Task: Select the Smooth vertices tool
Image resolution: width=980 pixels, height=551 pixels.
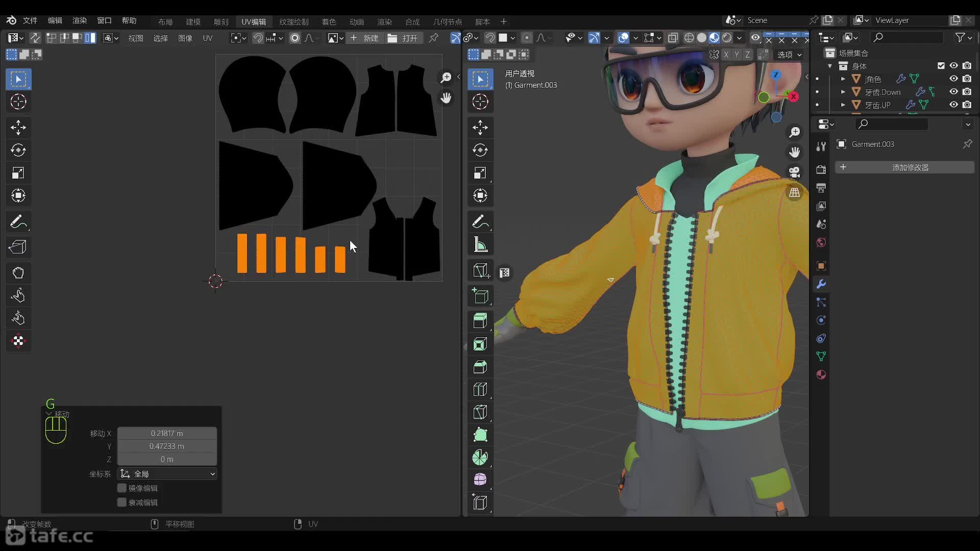Action: (x=480, y=480)
